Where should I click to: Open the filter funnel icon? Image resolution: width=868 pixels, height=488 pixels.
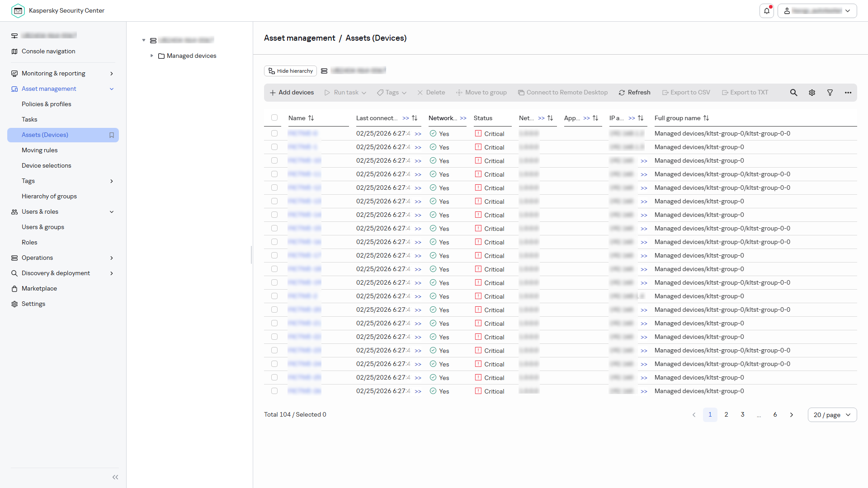pyautogui.click(x=830, y=93)
